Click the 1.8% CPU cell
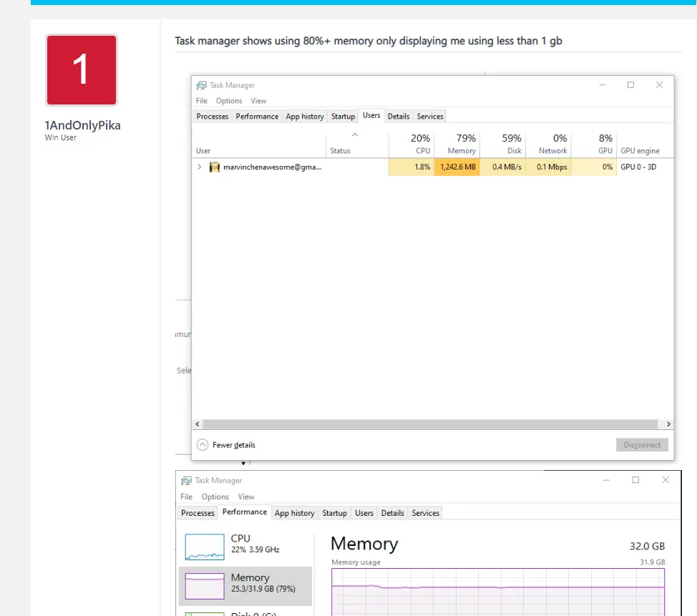Screen dimensions: 697x616 411,167
